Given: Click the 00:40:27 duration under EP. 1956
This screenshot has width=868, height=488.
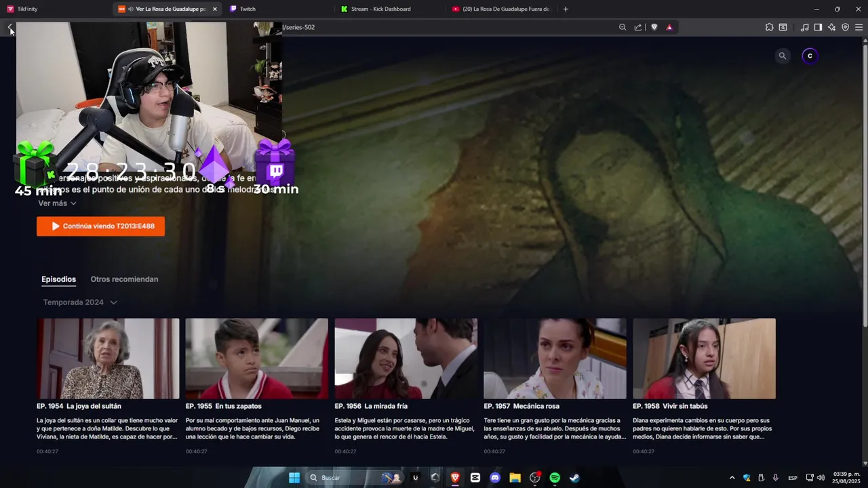Looking at the screenshot, I should [345, 451].
